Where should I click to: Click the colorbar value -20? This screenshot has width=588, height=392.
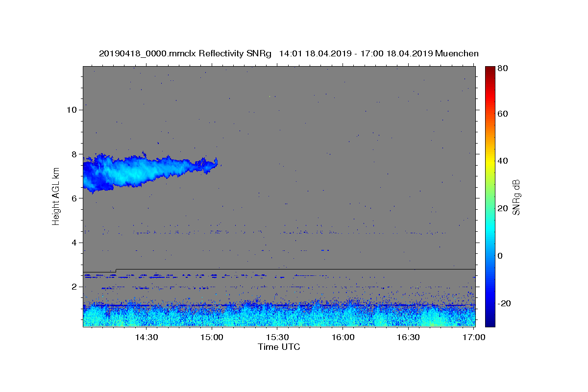pyautogui.click(x=504, y=303)
